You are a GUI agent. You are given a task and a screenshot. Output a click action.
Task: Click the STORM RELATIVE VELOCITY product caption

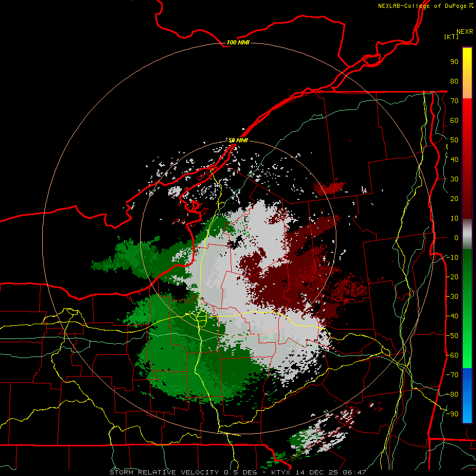(166, 472)
